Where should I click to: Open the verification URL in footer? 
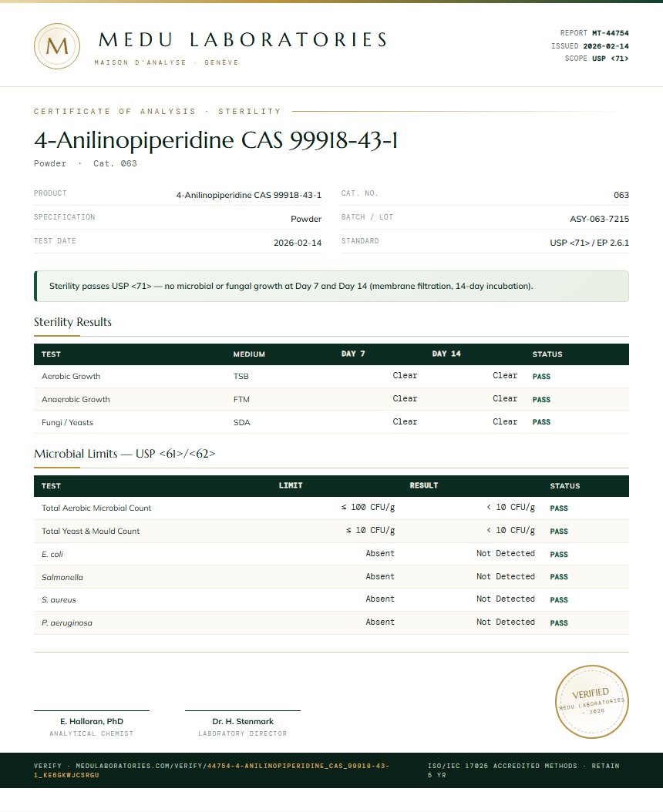point(211,770)
